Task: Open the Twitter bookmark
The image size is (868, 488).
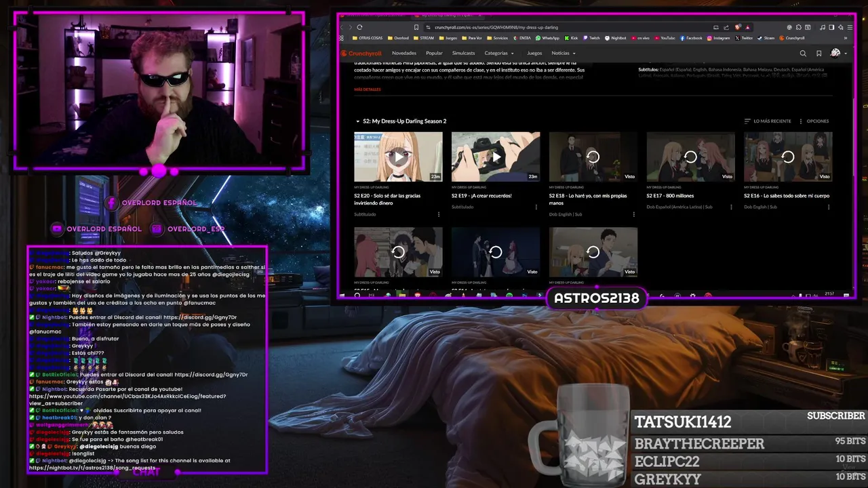Action: coord(744,38)
